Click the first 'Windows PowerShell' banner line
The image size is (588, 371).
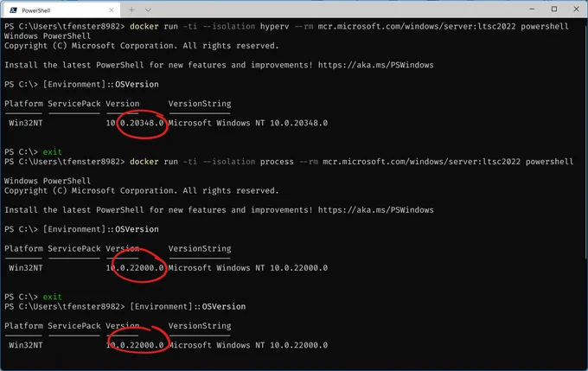point(48,36)
